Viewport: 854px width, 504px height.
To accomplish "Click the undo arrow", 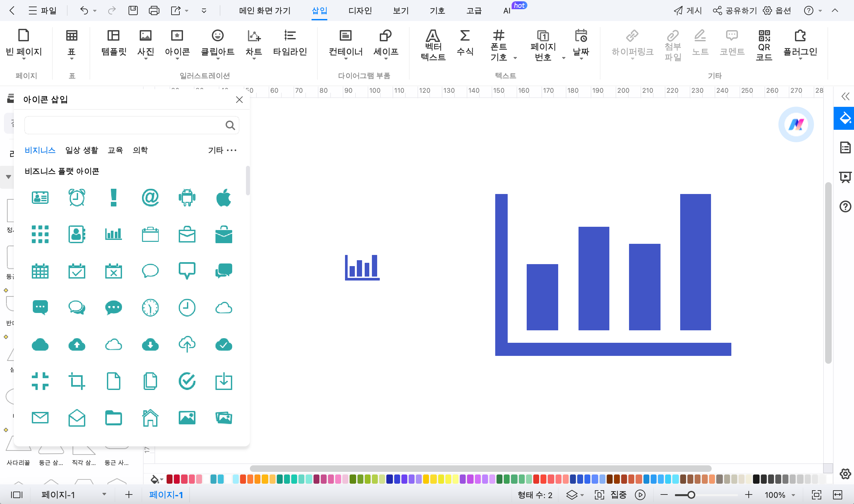I will [84, 10].
